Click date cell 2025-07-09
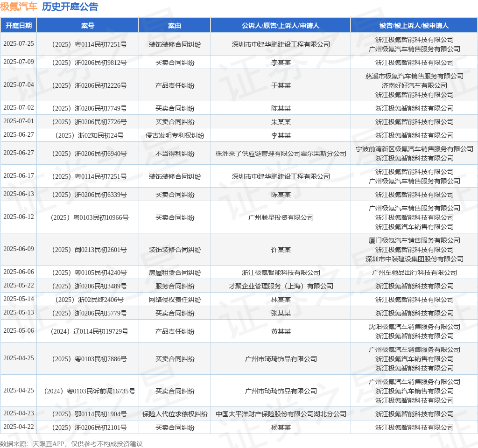Viewport: 478px width, 448px height. (x=19, y=62)
